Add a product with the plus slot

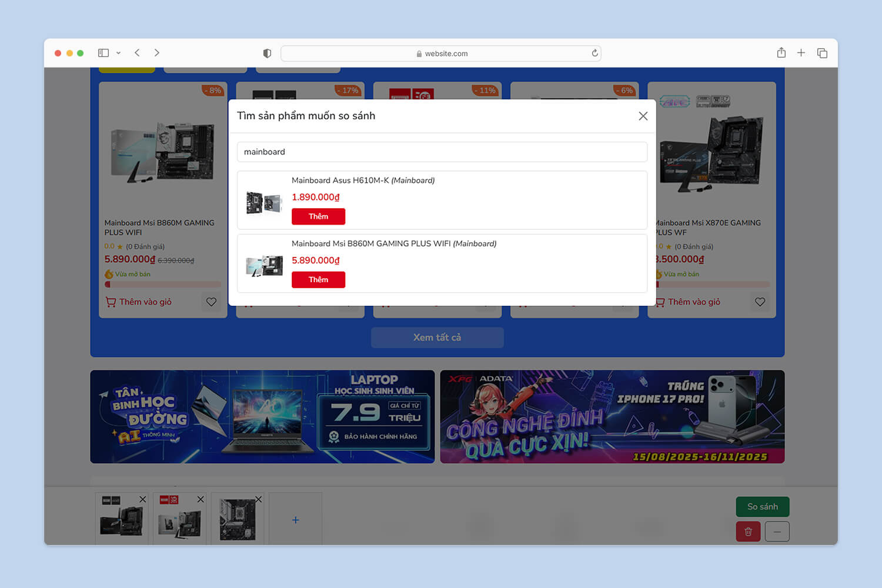(x=296, y=520)
